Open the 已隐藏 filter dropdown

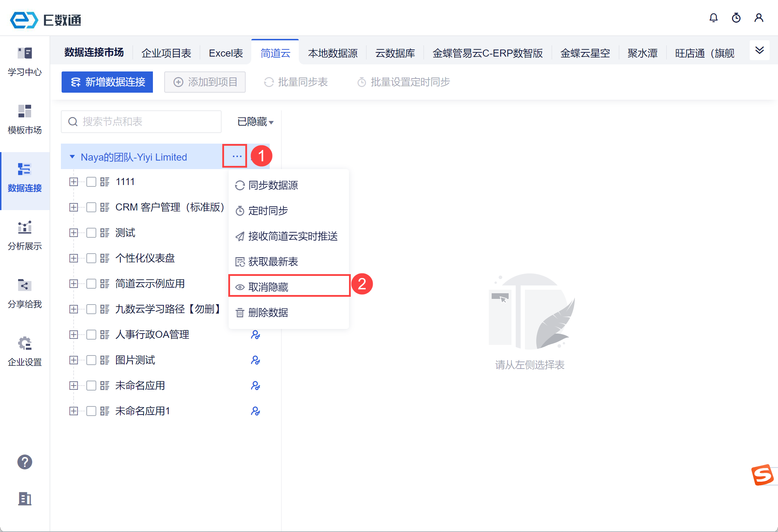[255, 122]
